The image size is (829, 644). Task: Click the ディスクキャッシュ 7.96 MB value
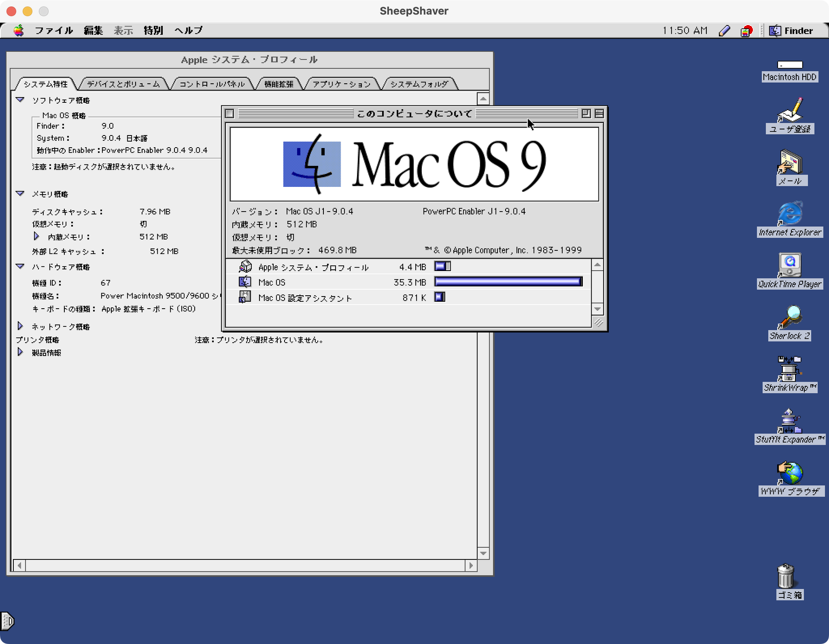point(155,212)
